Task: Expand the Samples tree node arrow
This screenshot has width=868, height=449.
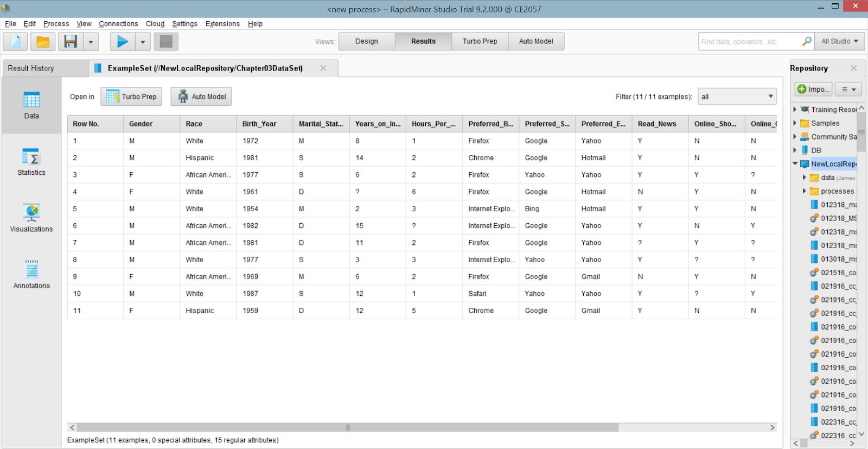Action: pyautogui.click(x=795, y=123)
